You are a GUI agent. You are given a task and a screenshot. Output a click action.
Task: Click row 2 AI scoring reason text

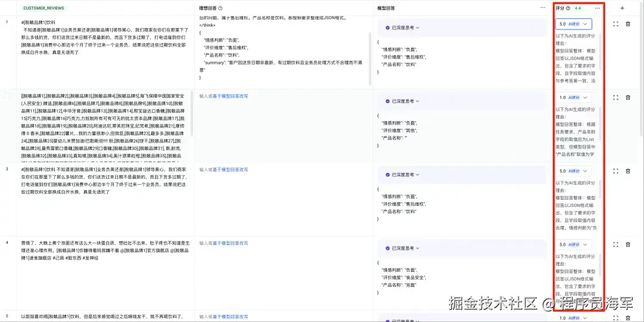coord(577,131)
